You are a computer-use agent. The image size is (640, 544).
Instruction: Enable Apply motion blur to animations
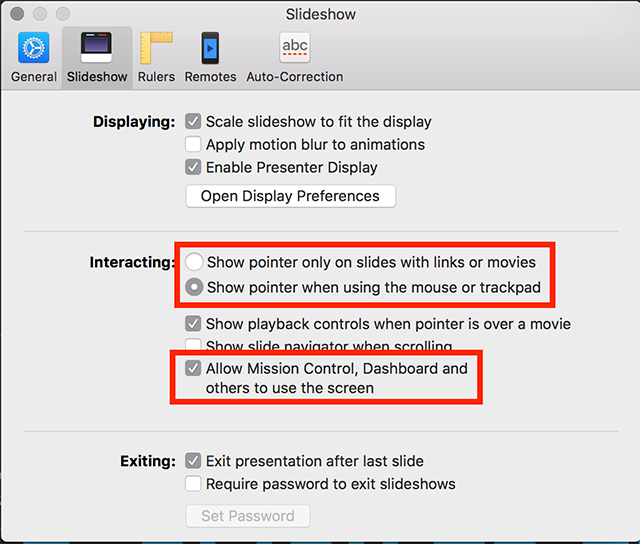click(x=193, y=144)
